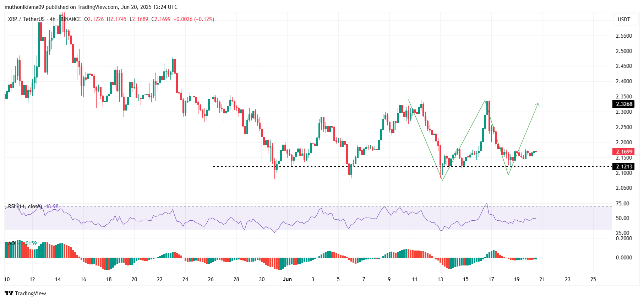Click date 21 on the time axis
The width and height of the screenshot is (644, 301).
pos(542,279)
